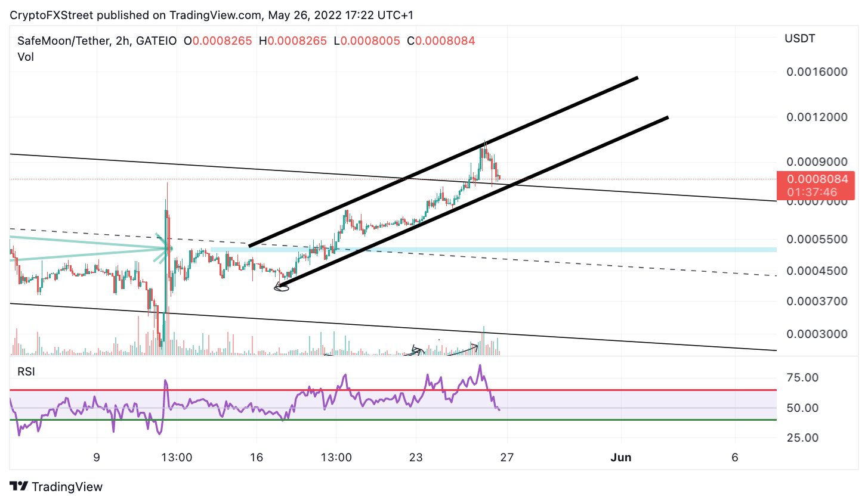This screenshot has width=868, height=503.
Task: Click the USDT currency label on price axis
Action: [x=799, y=39]
